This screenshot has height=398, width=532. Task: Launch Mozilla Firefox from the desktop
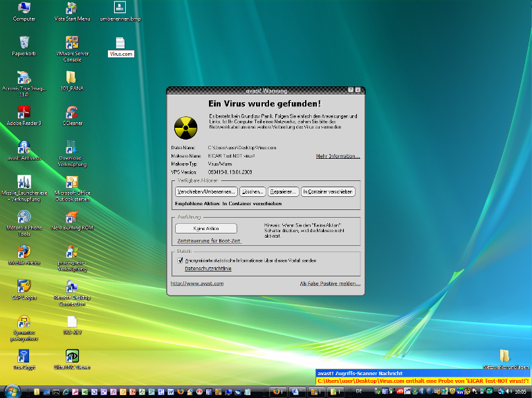24,255
